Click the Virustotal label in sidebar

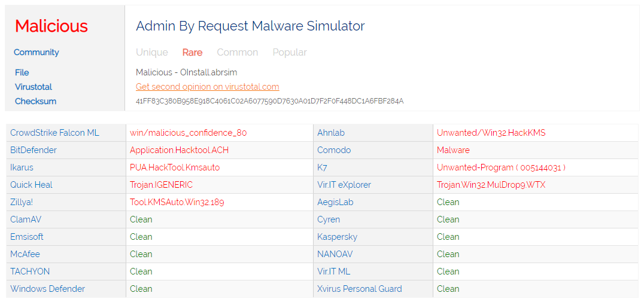point(34,87)
